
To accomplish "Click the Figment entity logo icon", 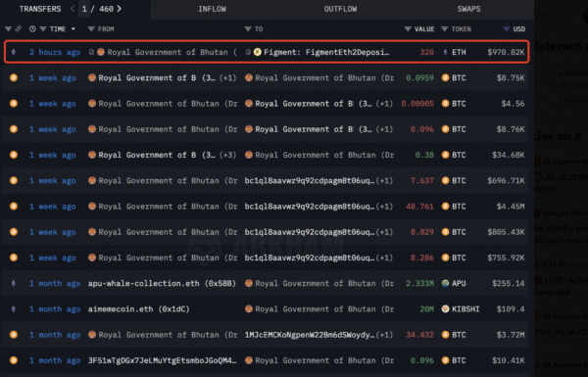I will tap(257, 52).
